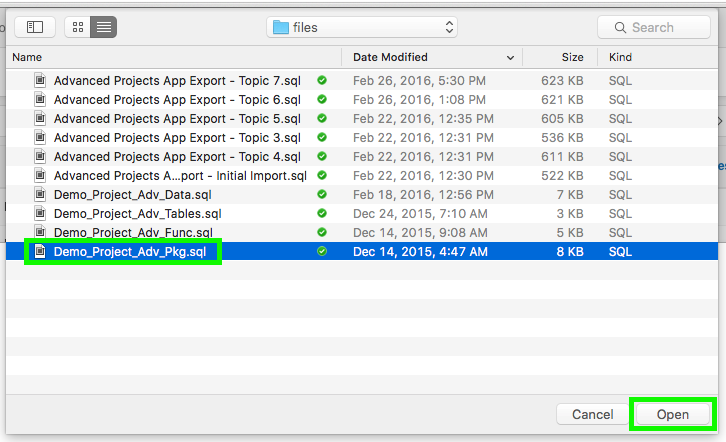Click the Search field
The height and width of the screenshot is (442, 726).
tap(654, 27)
